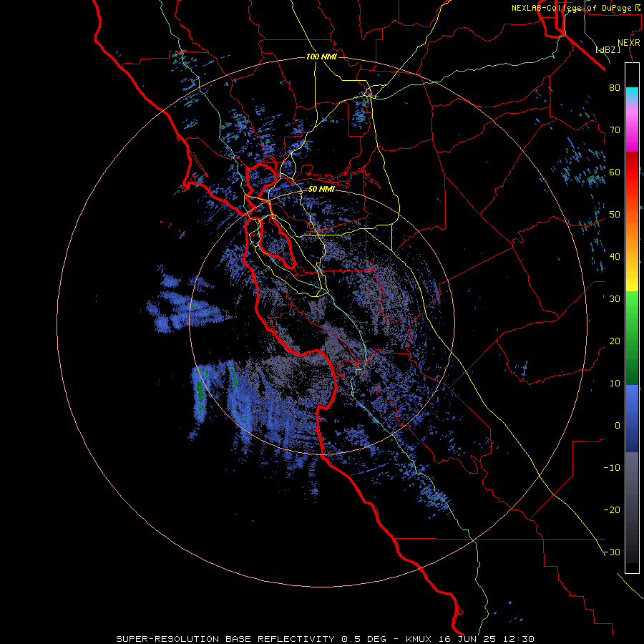The width and height of the screenshot is (644, 644).
Task: Click the "NEXR" label near the top right
Action: pyautogui.click(x=629, y=43)
